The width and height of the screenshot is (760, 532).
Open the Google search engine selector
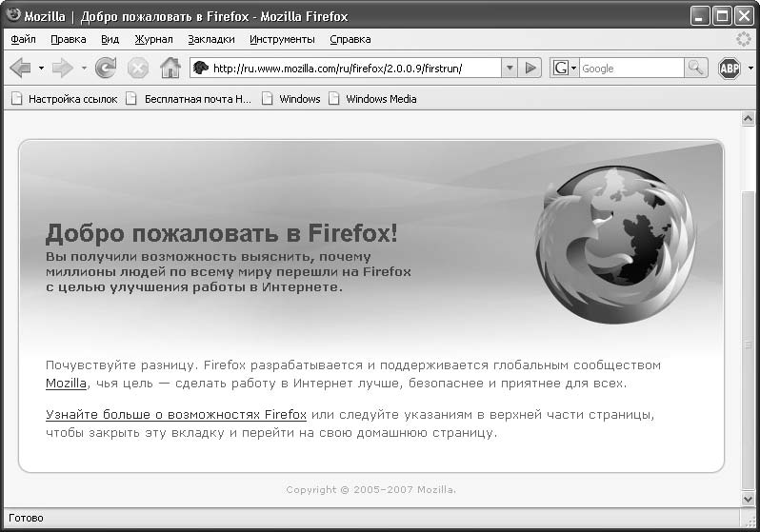tap(565, 69)
